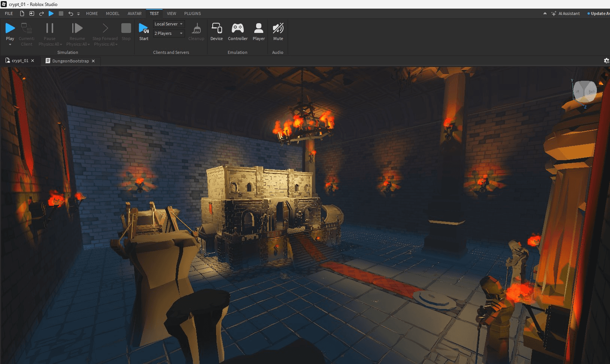This screenshot has width=610, height=364.
Task: Click the Roblox Studio app icon in title bar
Action: (4, 4)
